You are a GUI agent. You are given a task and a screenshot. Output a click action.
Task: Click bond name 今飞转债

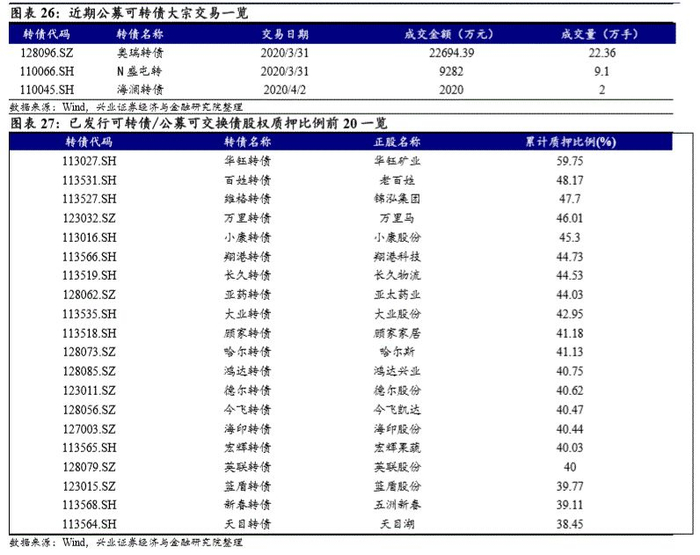(247, 409)
